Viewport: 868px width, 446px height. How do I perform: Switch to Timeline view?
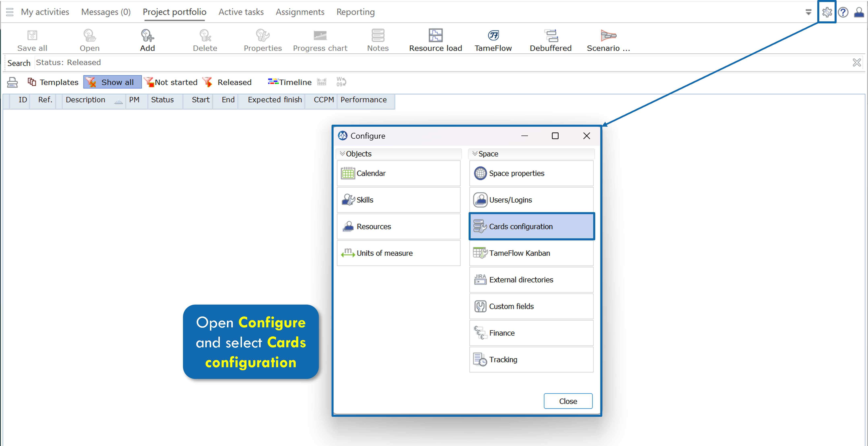[290, 82]
